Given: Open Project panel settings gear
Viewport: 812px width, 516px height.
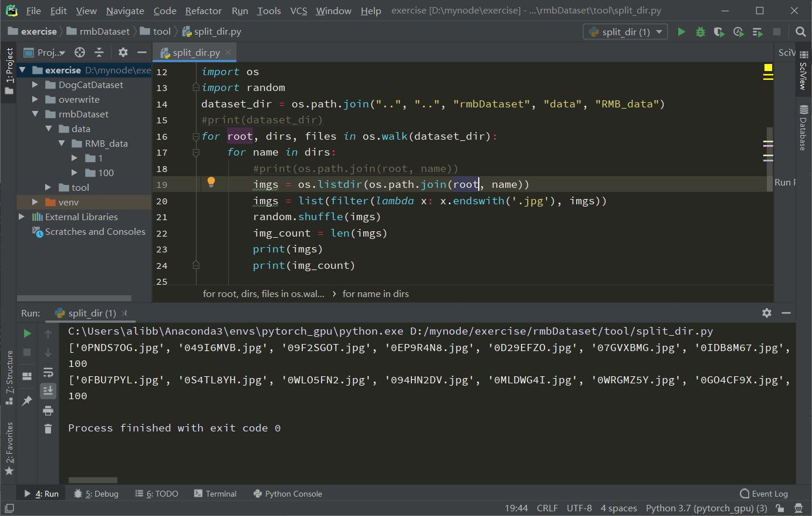Looking at the screenshot, I should tap(123, 52).
